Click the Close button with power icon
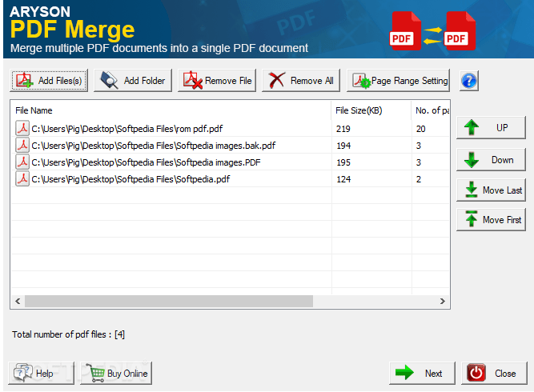 click(494, 373)
